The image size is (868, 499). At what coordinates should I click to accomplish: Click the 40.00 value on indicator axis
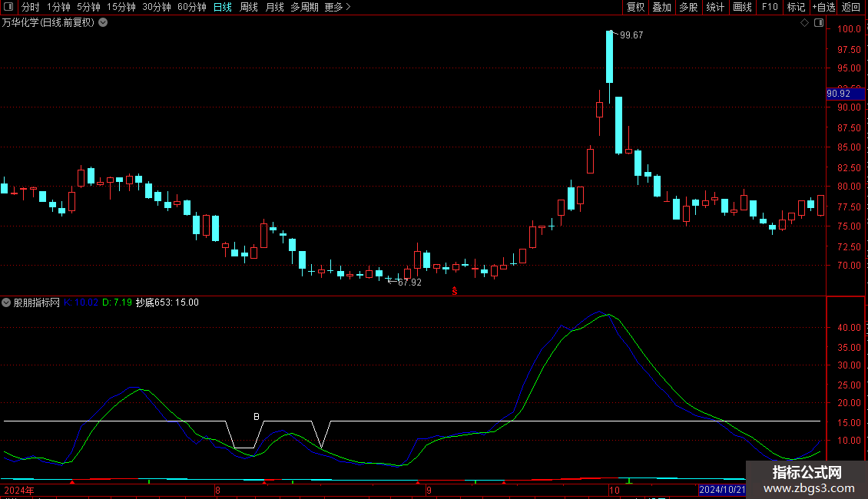849,328
